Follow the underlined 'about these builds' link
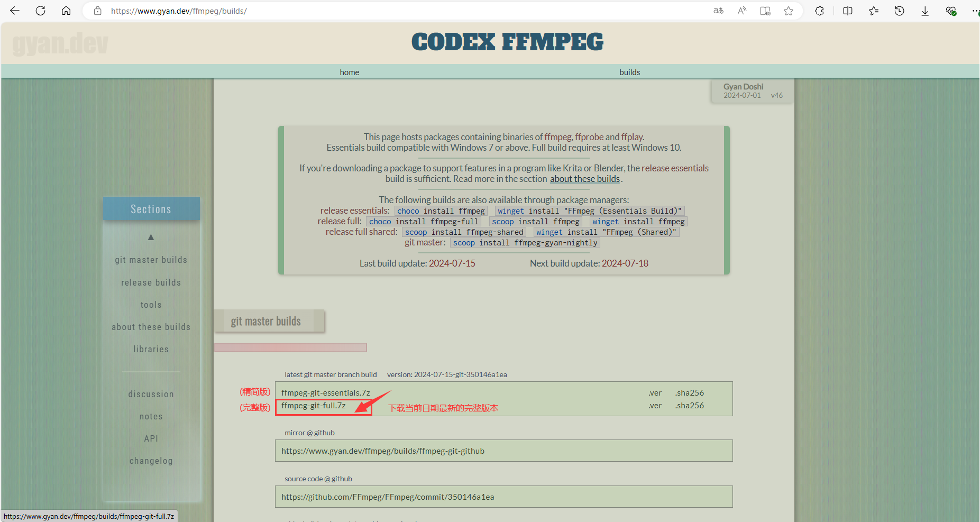980x522 pixels. point(585,179)
